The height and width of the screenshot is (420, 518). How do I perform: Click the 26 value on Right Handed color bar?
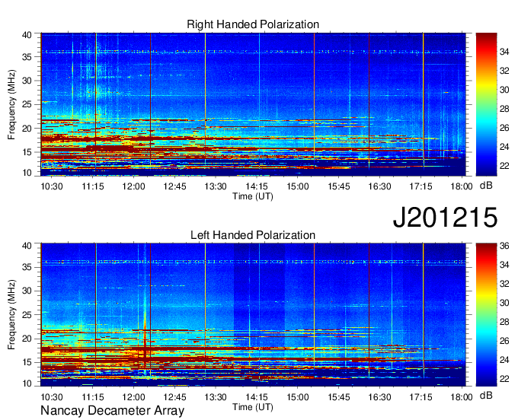(x=504, y=128)
